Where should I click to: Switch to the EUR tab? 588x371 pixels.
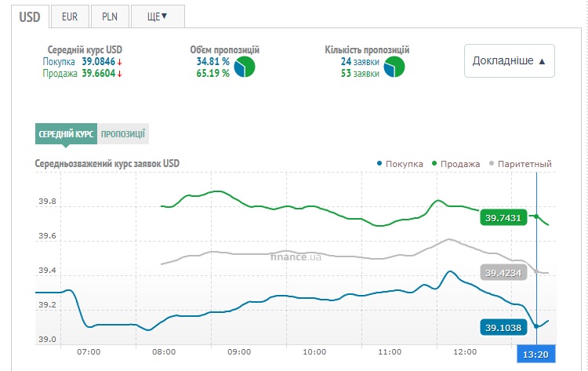pos(69,15)
